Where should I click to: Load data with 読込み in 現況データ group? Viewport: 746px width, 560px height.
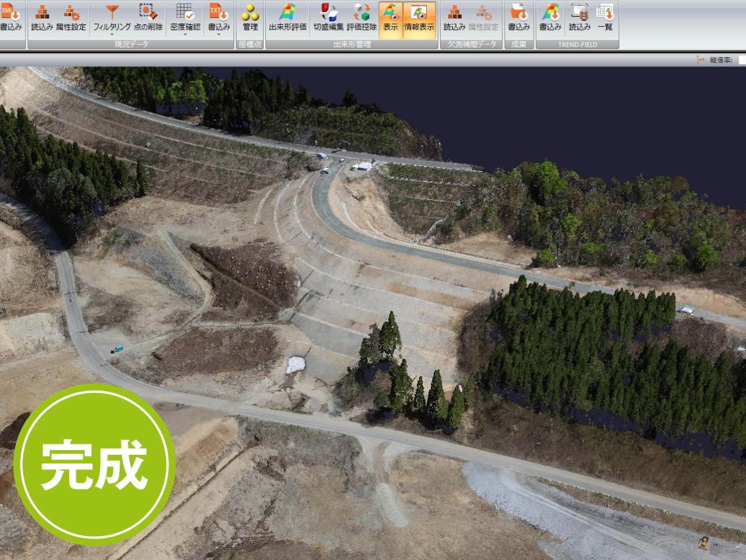point(42,17)
